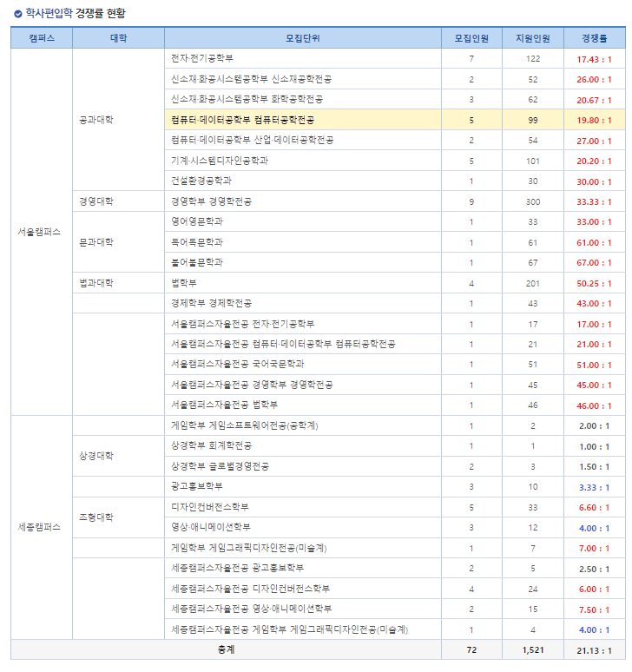Viewport: 632px width, 672px height.
Task: Select 서울캠퍼스자율전공 법학부 cell
Action: [x=303, y=405]
